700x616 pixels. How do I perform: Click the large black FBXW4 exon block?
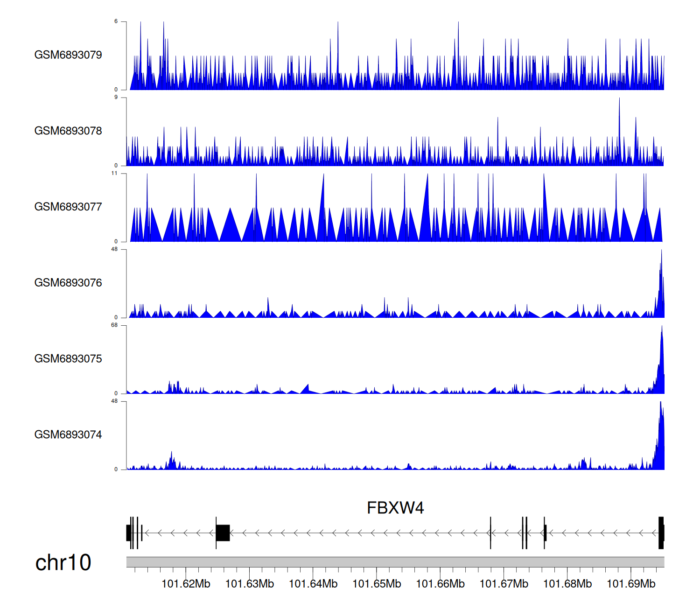(223, 533)
